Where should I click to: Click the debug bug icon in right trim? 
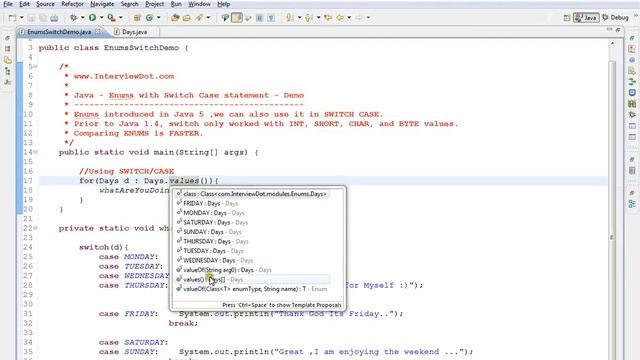click(632, 115)
